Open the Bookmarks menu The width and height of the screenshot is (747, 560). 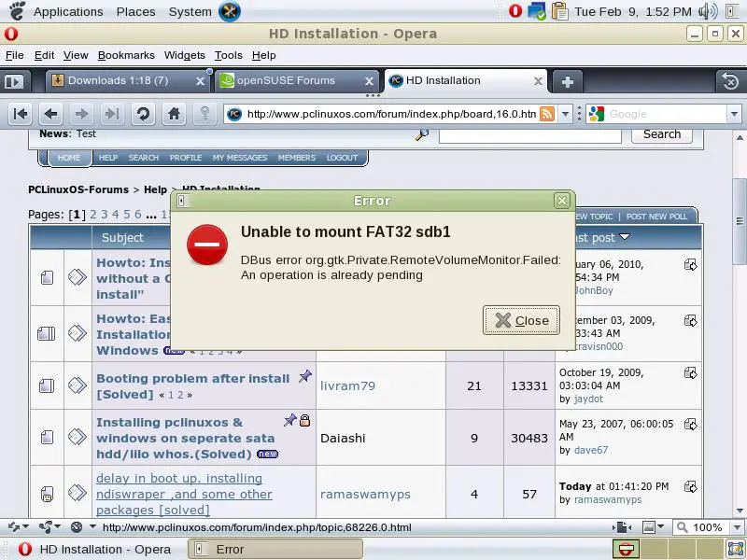(126, 55)
